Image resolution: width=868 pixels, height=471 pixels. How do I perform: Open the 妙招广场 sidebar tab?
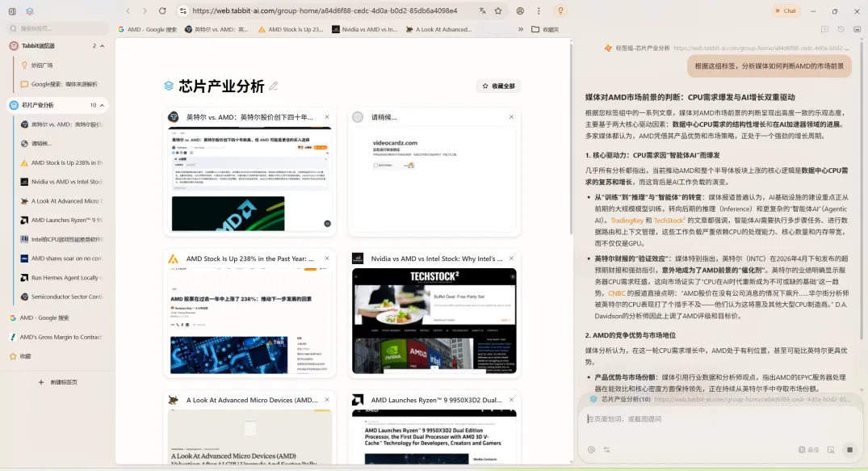(61, 65)
